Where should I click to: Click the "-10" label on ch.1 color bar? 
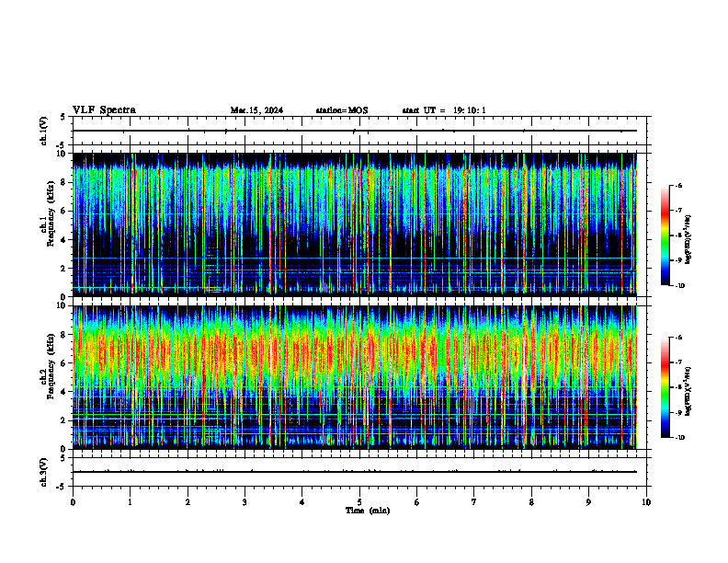(680, 286)
